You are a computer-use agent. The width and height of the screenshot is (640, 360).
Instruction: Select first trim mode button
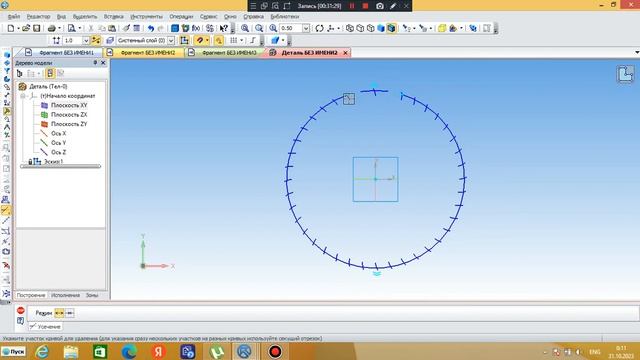59,313
